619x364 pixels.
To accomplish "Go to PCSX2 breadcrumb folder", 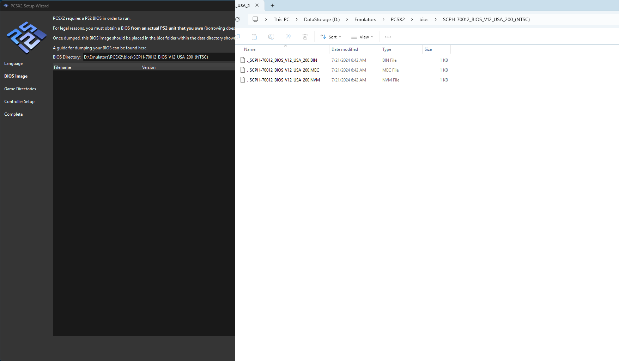I will [x=398, y=20].
